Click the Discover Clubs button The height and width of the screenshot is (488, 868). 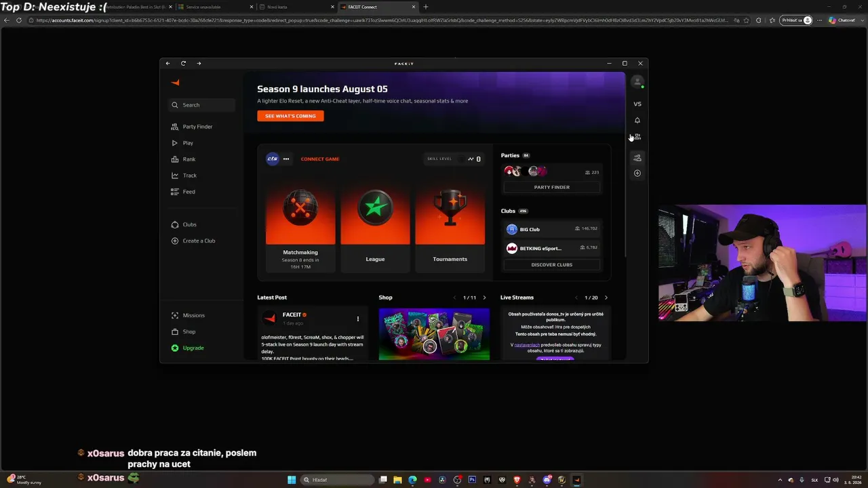tap(551, 265)
